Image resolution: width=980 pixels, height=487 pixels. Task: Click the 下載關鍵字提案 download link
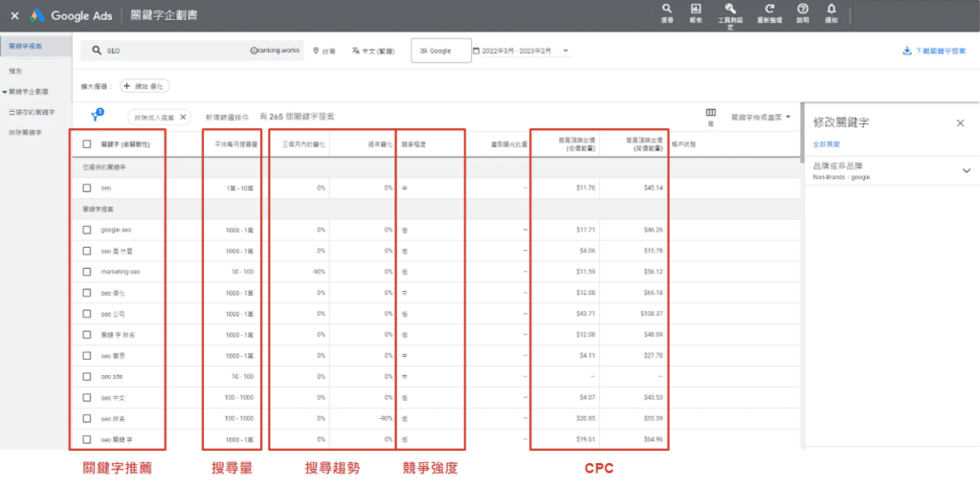(x=941, y=52)
